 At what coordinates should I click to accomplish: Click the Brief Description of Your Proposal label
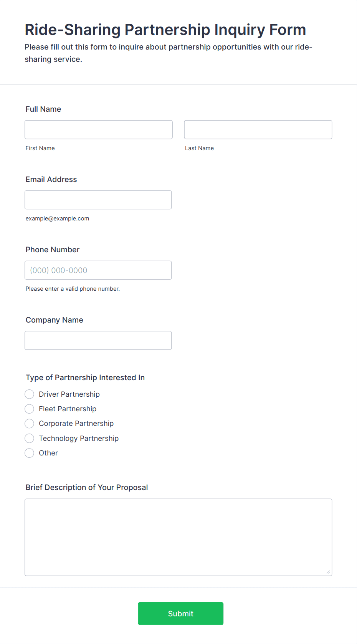[x=87, y=487]
